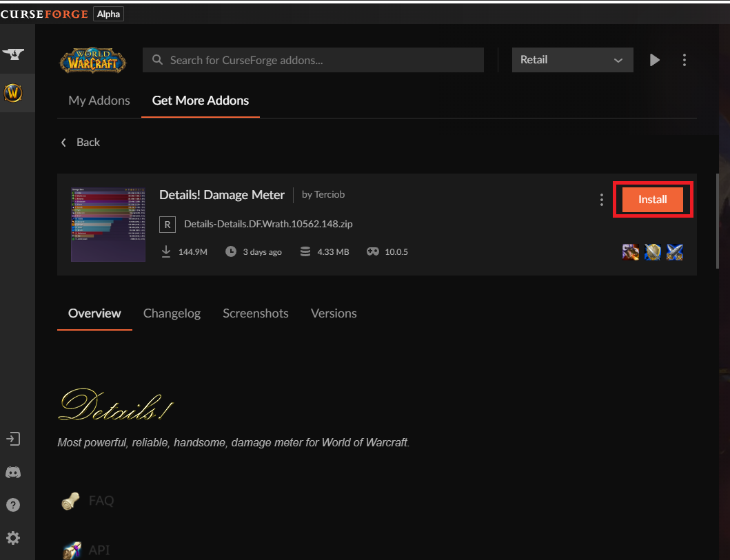Install the Details! Damage Meter addon
The height and width of the screenshot is (560, 730).
652,200
